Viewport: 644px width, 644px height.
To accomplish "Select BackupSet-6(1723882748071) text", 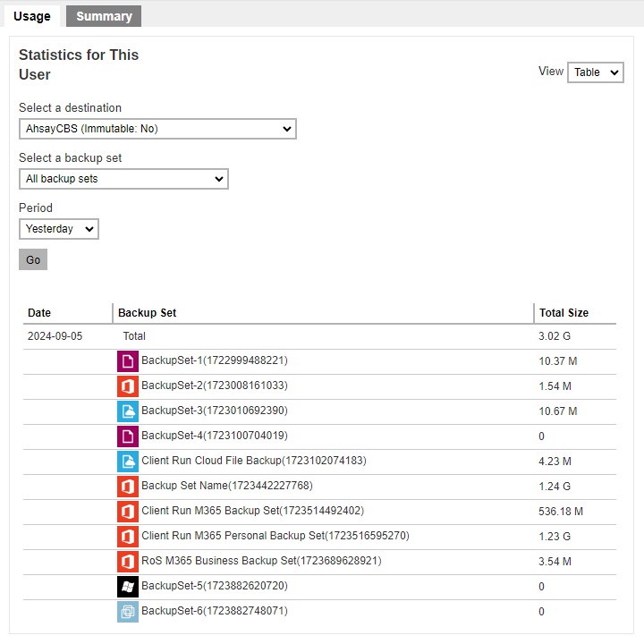I will [x=215, y=611].
